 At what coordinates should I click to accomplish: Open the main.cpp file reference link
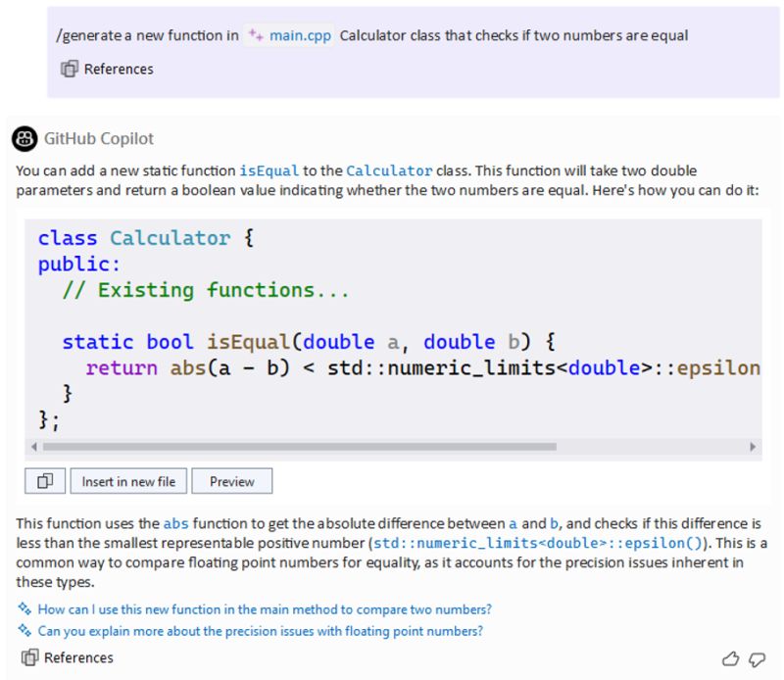coord(299,36)
